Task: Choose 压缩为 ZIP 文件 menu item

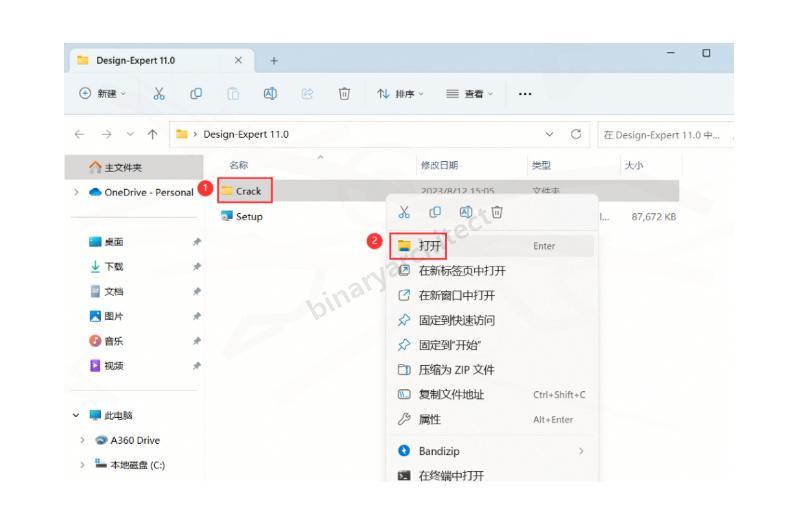Action: pos(492,370)
